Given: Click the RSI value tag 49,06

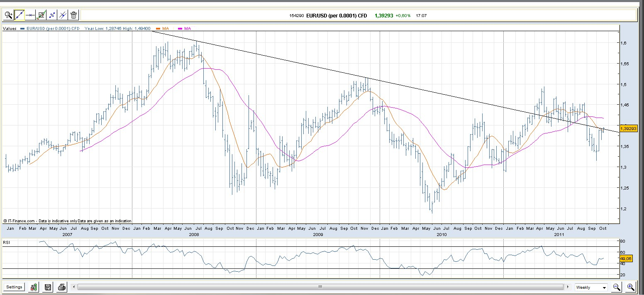Looking at the screenshot, I should click(x=627, y=258).
